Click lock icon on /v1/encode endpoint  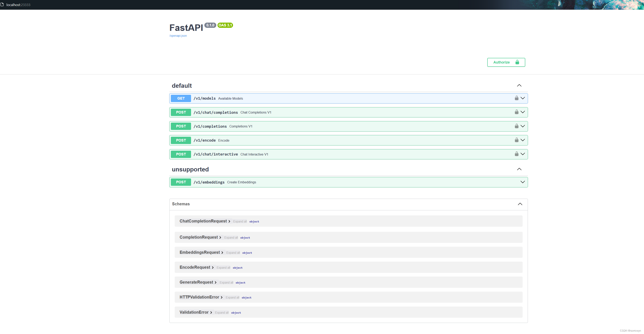pos(516,140)
